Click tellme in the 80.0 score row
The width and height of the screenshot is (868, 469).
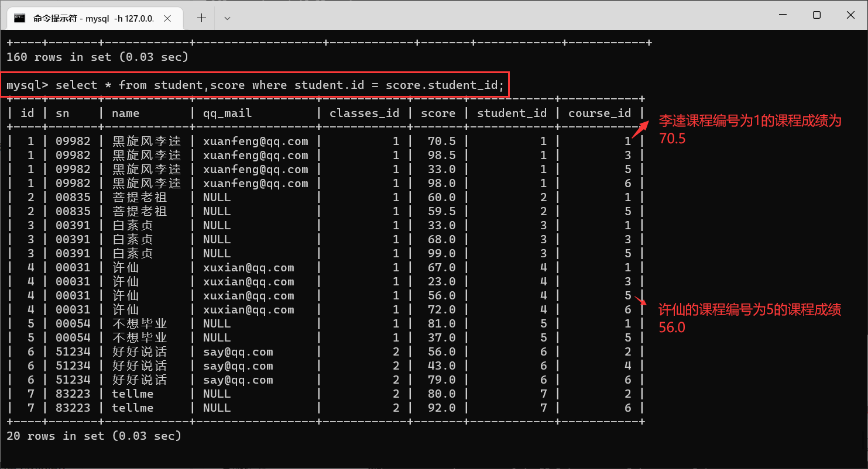pyautogui.click(x=133, y=394)
